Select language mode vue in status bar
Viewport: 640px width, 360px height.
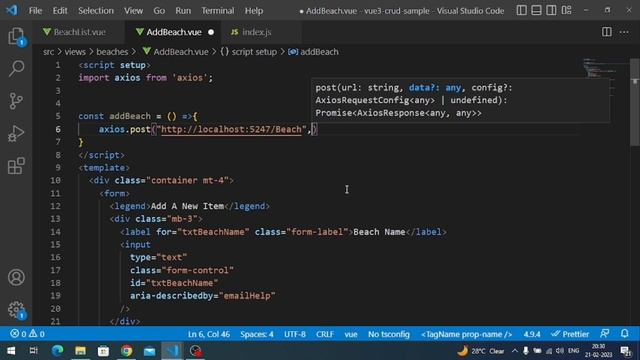(x=351, y=334)
